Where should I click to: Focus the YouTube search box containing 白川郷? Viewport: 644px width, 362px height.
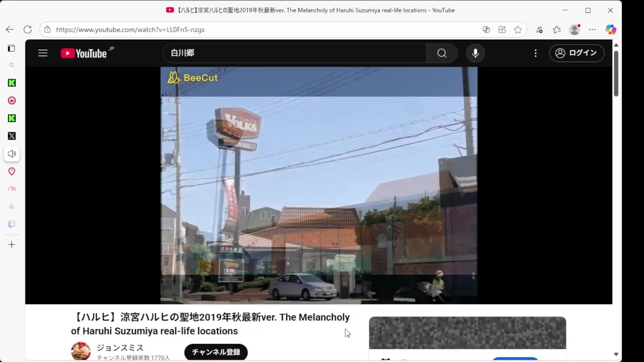click(x=294, y=53)
